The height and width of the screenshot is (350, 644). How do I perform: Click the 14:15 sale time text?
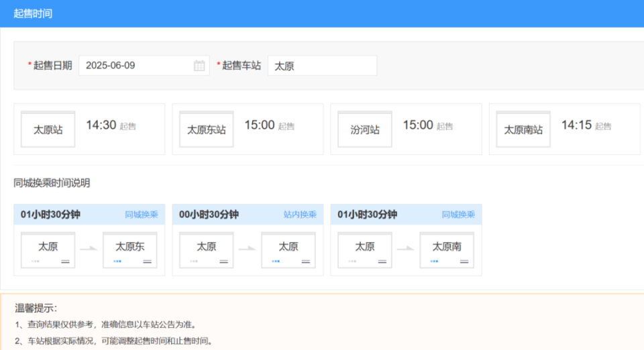point(577,125)
